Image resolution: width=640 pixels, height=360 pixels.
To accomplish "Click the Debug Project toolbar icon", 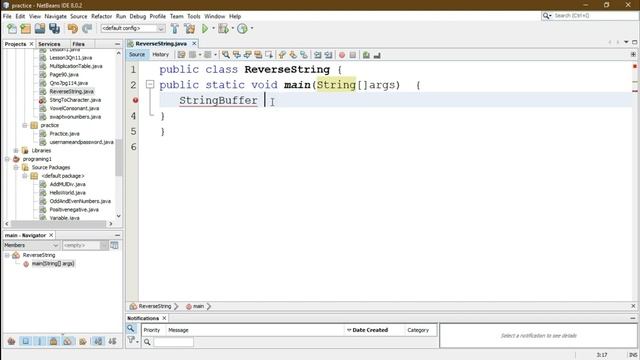I will pyautogui.click(x=223, y=29).
